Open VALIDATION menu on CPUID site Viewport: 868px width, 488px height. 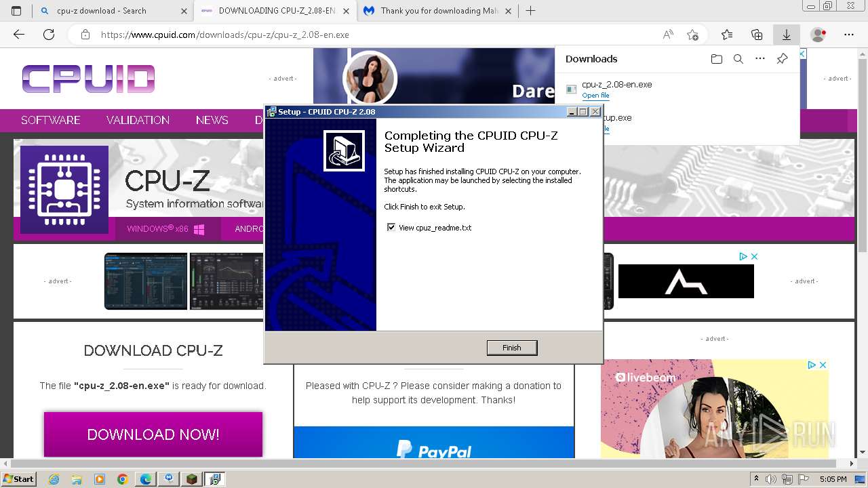pyautogui.click(x=138, y=120)
